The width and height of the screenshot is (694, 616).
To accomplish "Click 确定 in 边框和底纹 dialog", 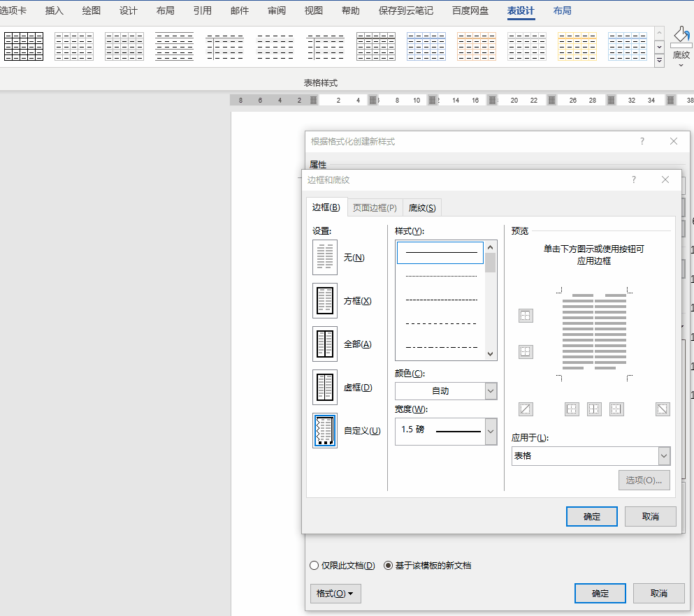I will 592,517.
